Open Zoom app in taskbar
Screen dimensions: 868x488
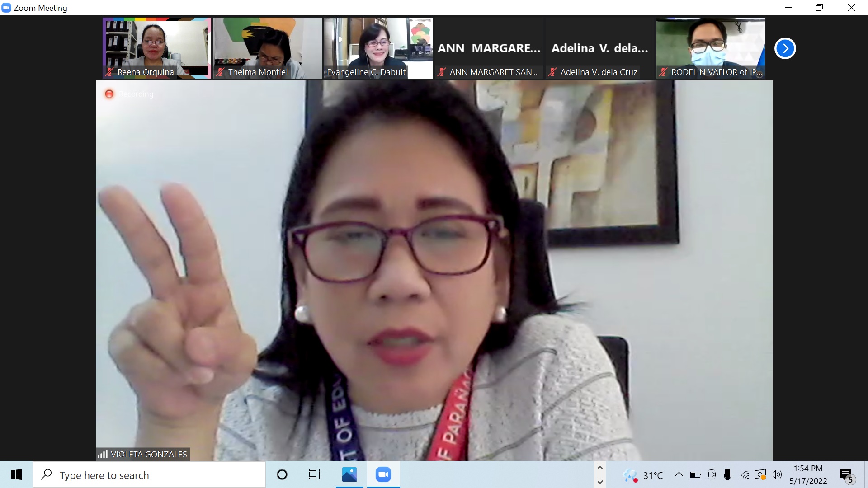point(383,474)
